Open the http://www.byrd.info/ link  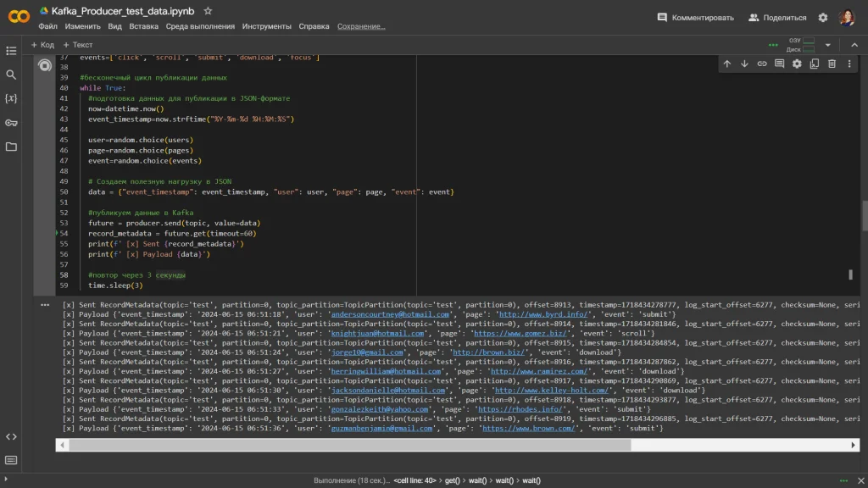click(543, 314)
